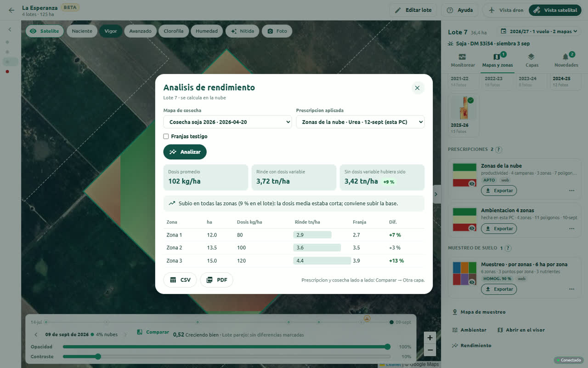Viewport: 588px width, 368px height.
Task: Open Ayuda help
Action: point(459,10)
